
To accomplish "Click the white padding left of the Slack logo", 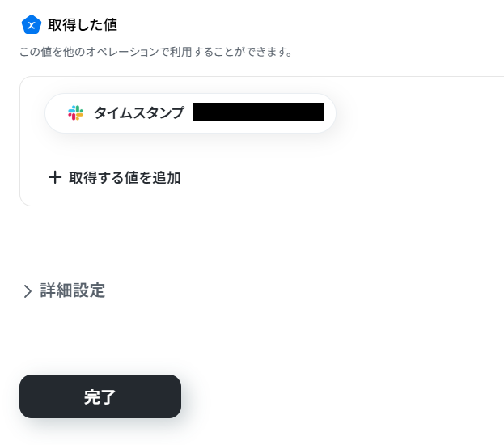I will click(56, 113).
